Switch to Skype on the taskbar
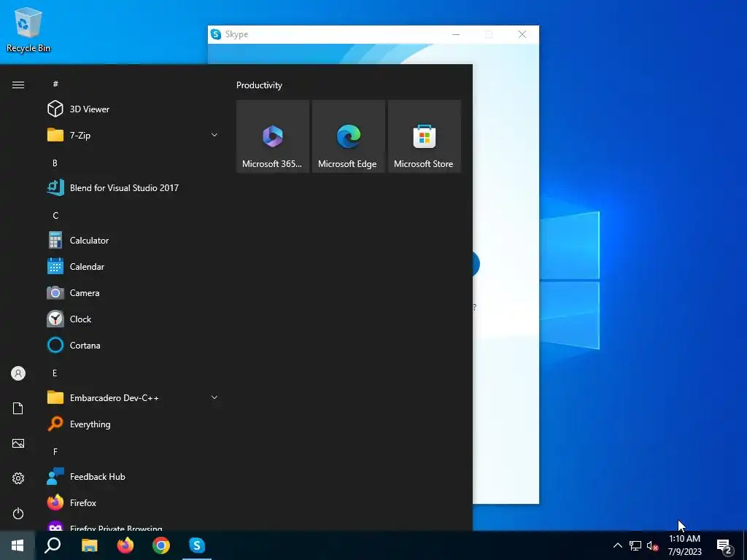Image resolution: width=747 pixels, height=560 pixels. [197, 545]
